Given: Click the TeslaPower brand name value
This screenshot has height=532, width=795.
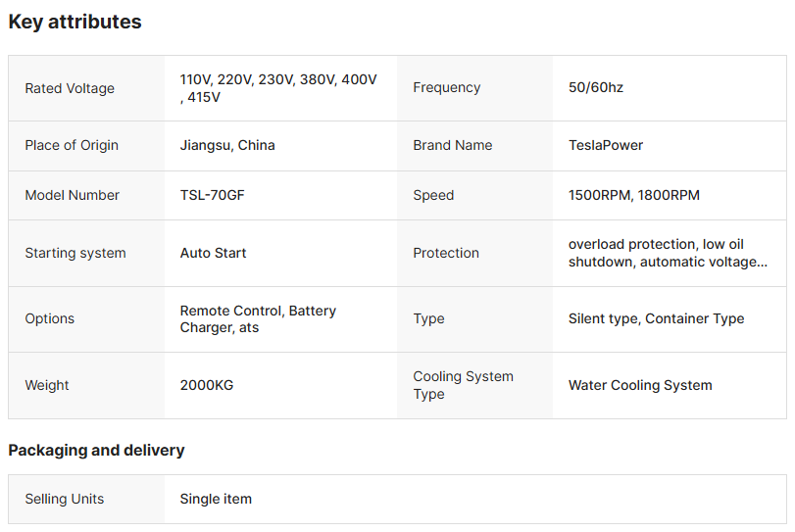Looking at the screenshot, I should [x=606, y=145].
